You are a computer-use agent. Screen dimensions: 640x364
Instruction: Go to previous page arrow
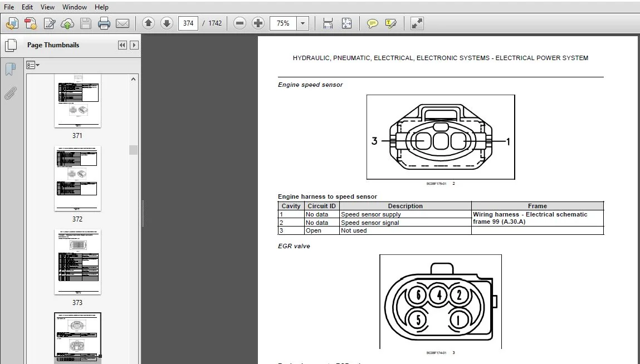[148, 23]
